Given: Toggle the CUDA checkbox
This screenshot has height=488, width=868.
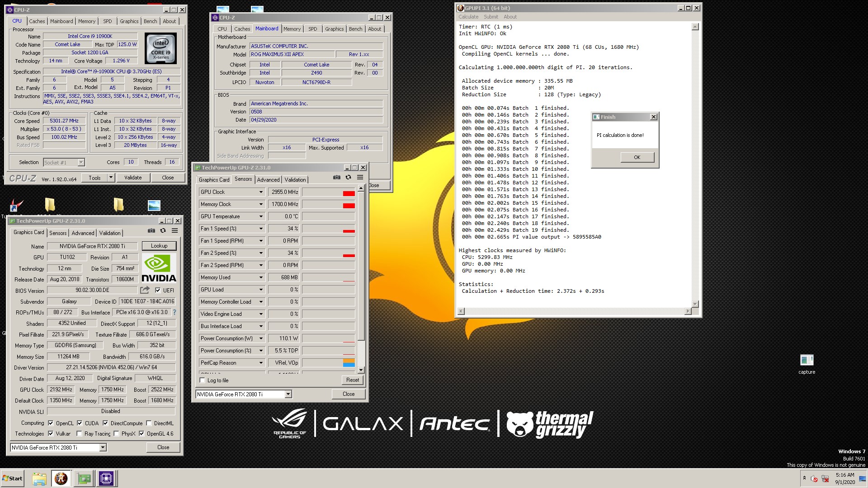Looking at the screenshot, I should pos(80,423).
